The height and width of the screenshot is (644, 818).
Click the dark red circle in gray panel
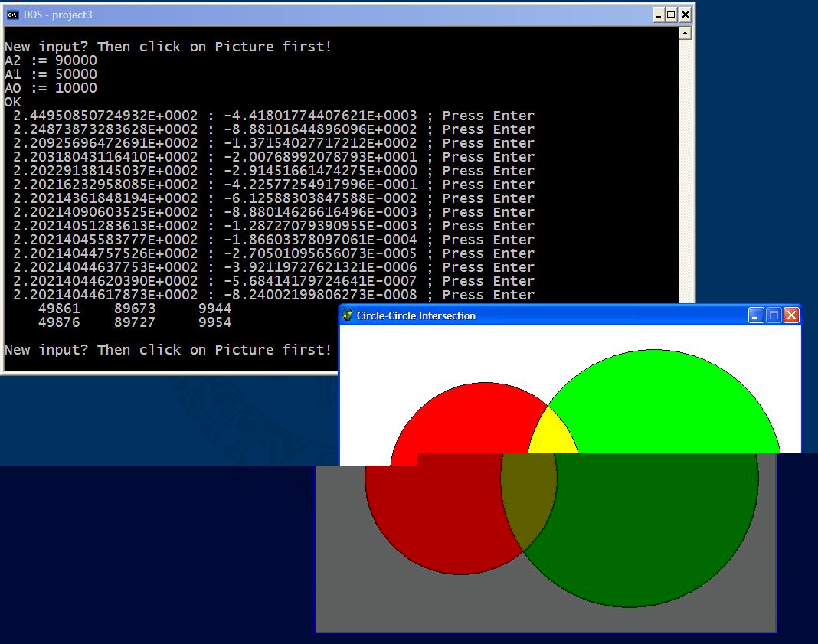pyautogui.click(x=437, y=513)
